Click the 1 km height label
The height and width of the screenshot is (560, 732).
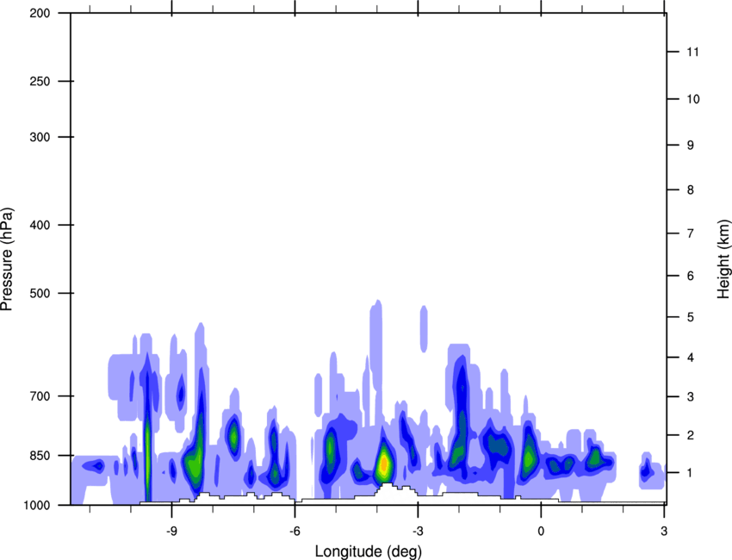click(x=691, y=473)
